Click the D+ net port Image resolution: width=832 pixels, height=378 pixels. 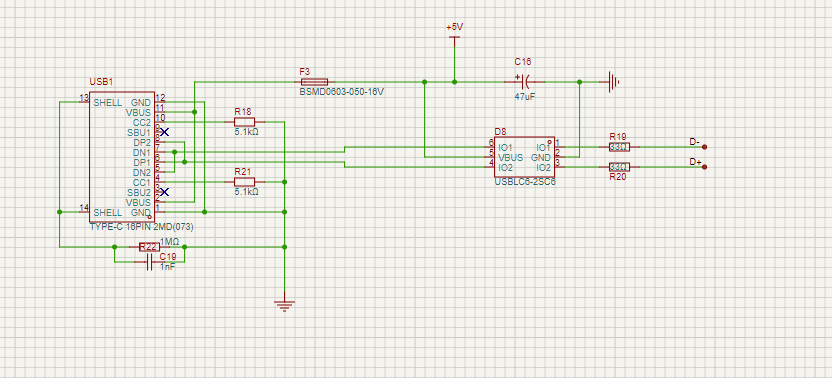[704, 167]
